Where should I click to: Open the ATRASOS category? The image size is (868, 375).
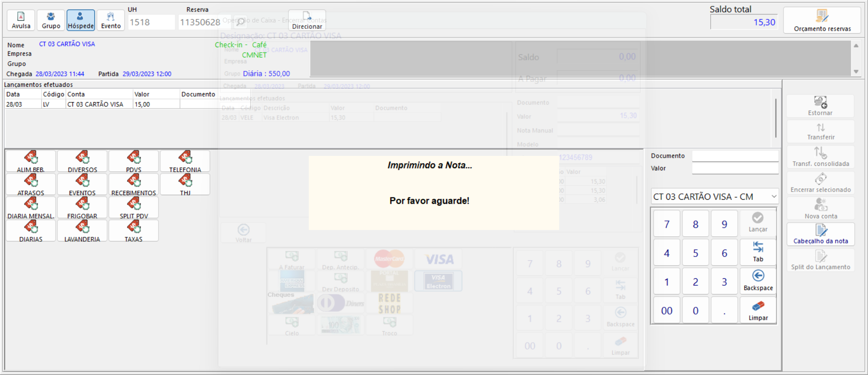tap(31, 184)
